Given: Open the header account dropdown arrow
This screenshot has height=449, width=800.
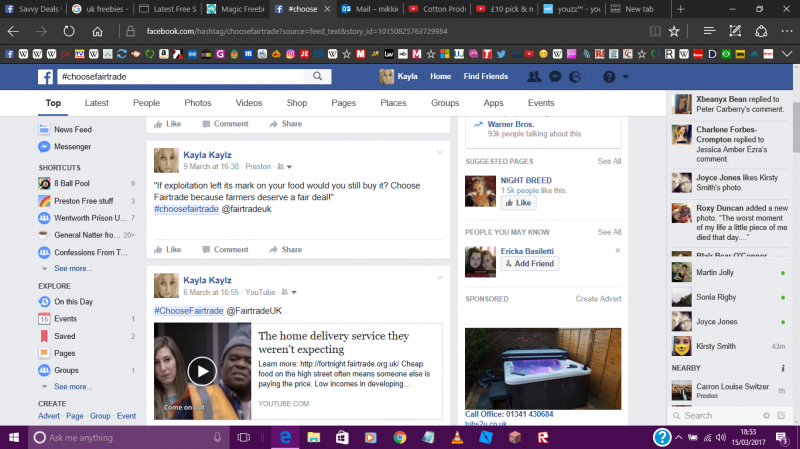Looking at the screenshot, I should point(626,77).
